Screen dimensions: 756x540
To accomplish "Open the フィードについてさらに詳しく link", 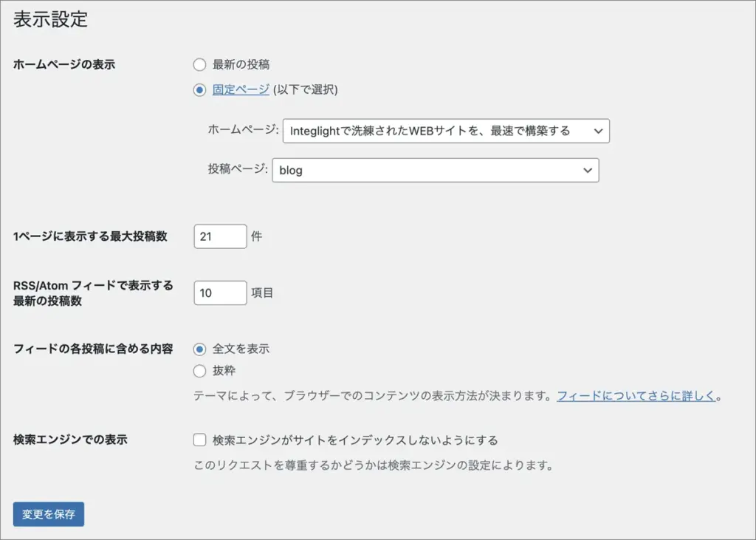I will [636, 395].
